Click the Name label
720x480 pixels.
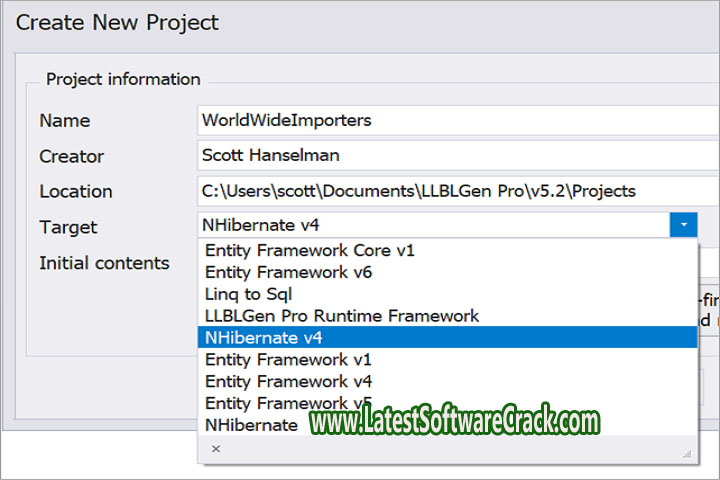65,121
